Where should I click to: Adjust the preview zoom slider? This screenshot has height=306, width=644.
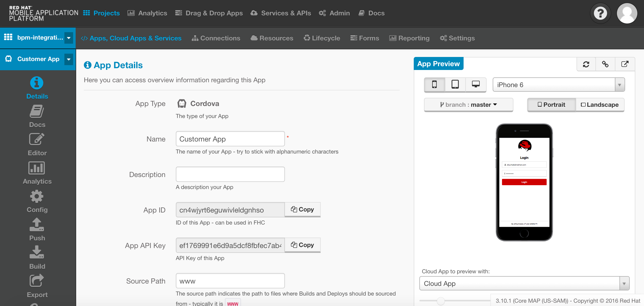point(441,301)
